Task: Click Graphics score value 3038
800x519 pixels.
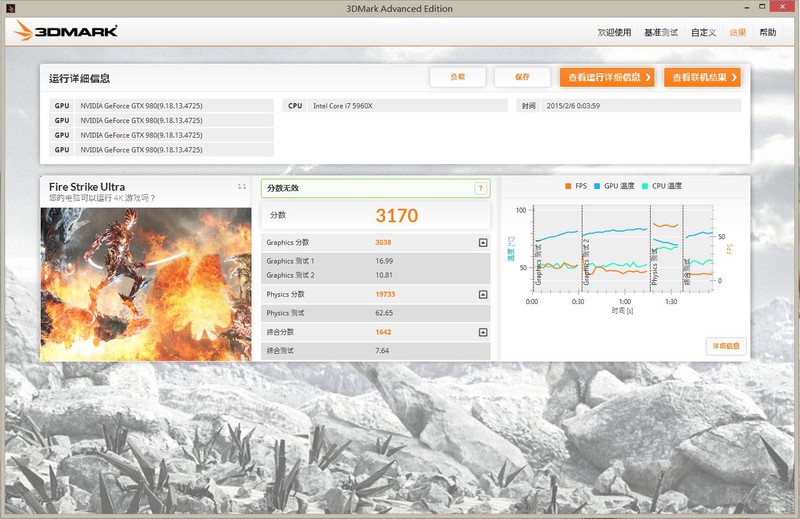Action: (383, 242)
